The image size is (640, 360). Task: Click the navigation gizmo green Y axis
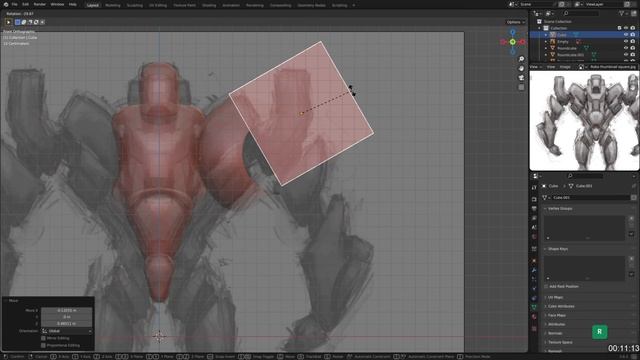513,42
